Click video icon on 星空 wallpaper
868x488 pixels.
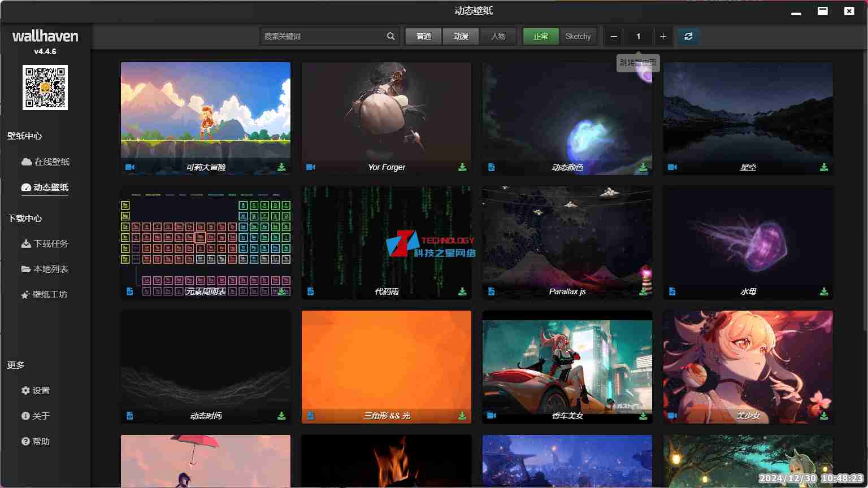pyautogui.click(x=672, y=167)
